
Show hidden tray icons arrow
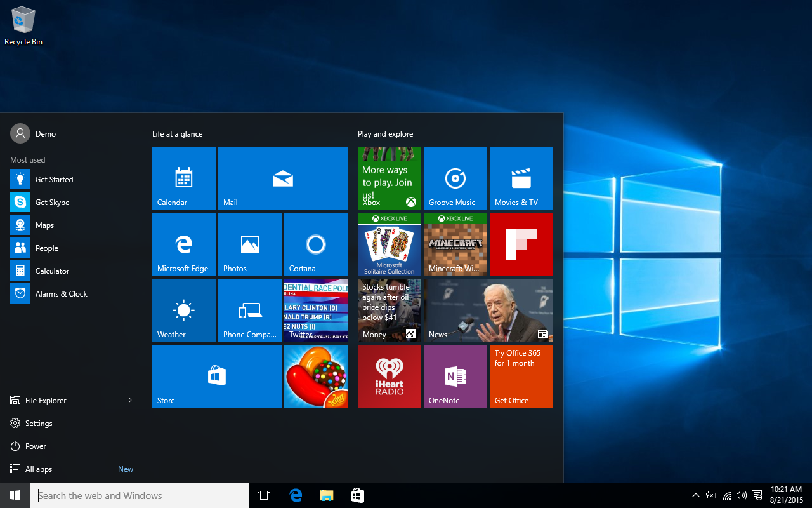coord(696,495)
